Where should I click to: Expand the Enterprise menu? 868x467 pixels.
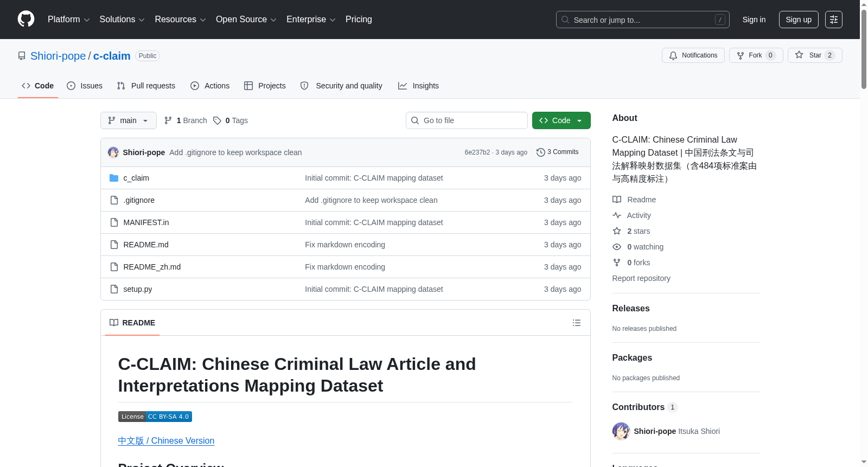click(x=311, y=20)
